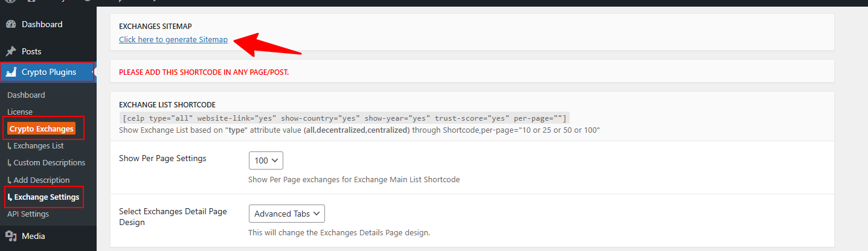The height and width of the screenshot is (251, 868).
Task: Click the Crypto Plugins chart icon
Action: point(11,72)
